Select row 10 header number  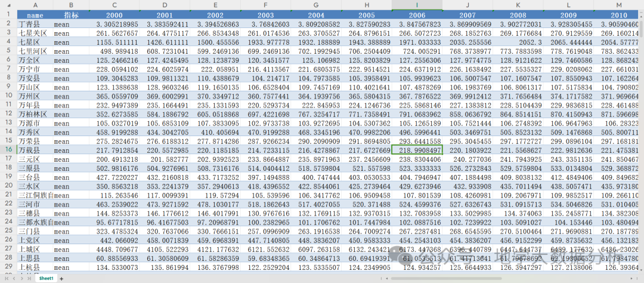pyautogui.click(x=8, y=96)
